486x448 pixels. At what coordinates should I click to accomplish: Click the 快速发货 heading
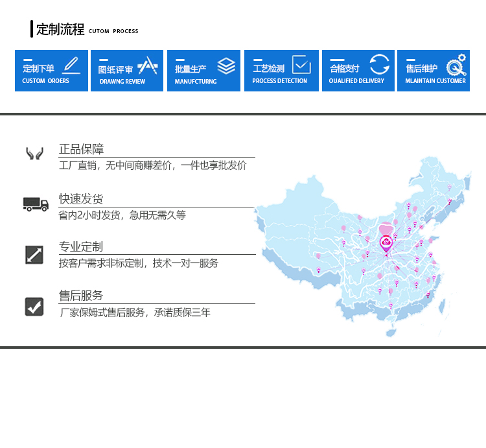pos(81,198)
